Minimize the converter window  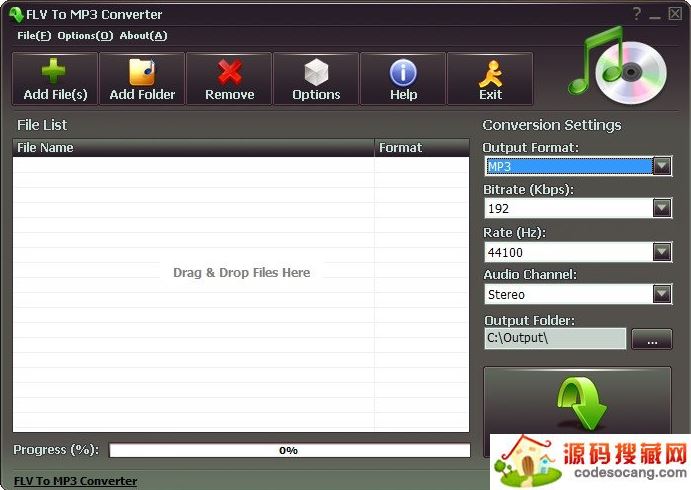coord(655,15)
